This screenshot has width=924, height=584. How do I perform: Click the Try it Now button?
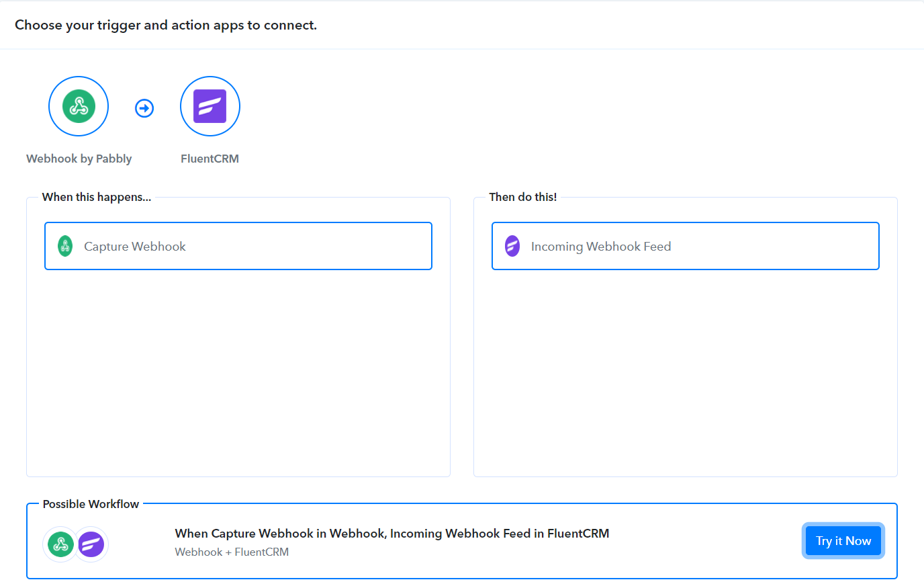click(x=843, y=540)
